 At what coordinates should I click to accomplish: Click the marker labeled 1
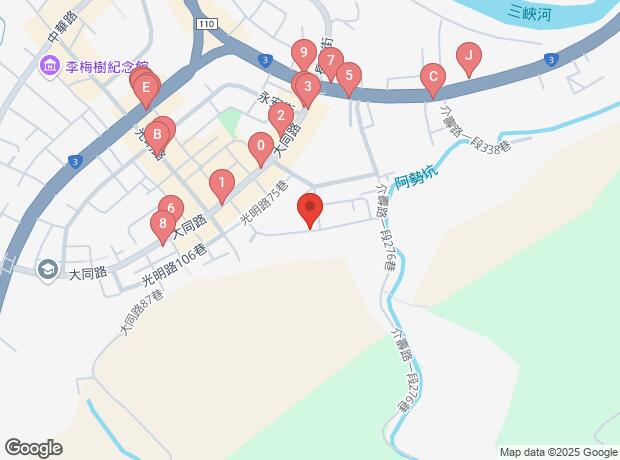point(222,183)
